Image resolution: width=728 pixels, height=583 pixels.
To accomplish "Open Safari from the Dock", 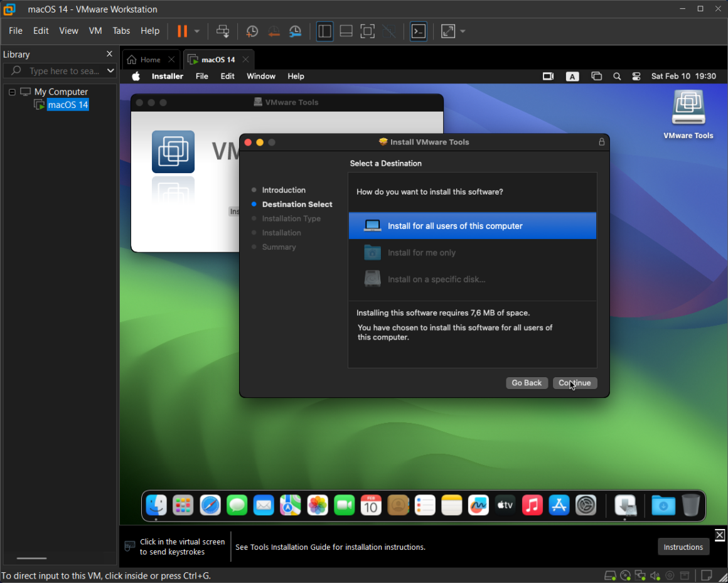I will pos(210,505).
